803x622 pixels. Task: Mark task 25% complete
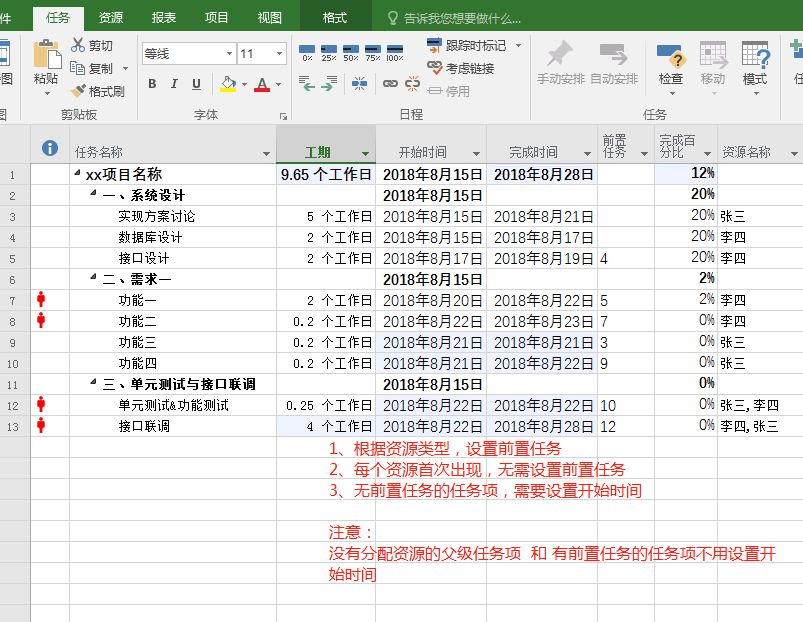click(329, 53)
